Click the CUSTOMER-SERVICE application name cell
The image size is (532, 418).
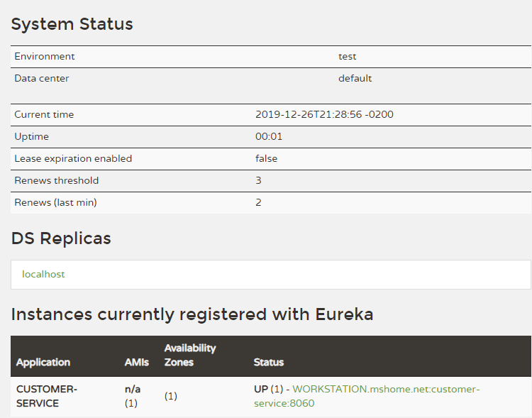point(47,396)
